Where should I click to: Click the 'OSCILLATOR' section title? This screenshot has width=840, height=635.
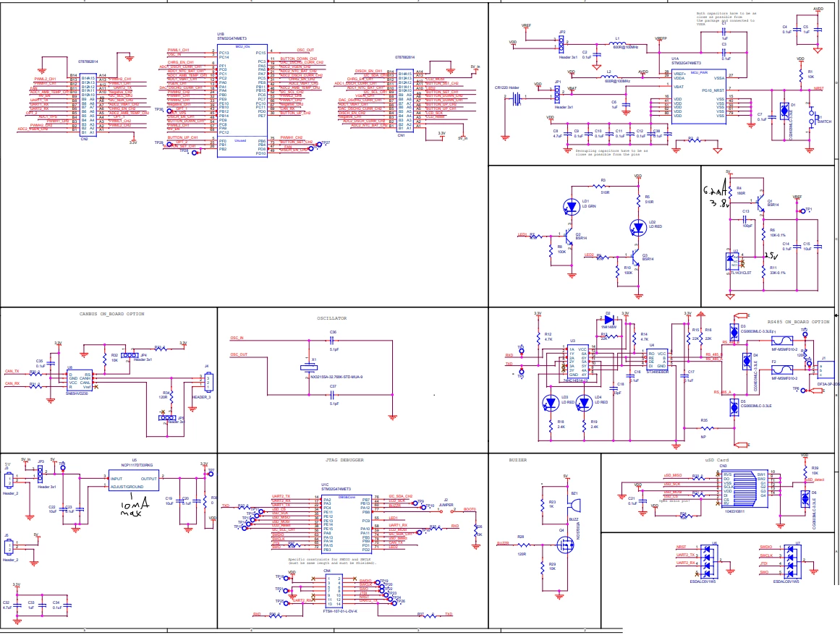pyautogui.click(x=331, y=318)
